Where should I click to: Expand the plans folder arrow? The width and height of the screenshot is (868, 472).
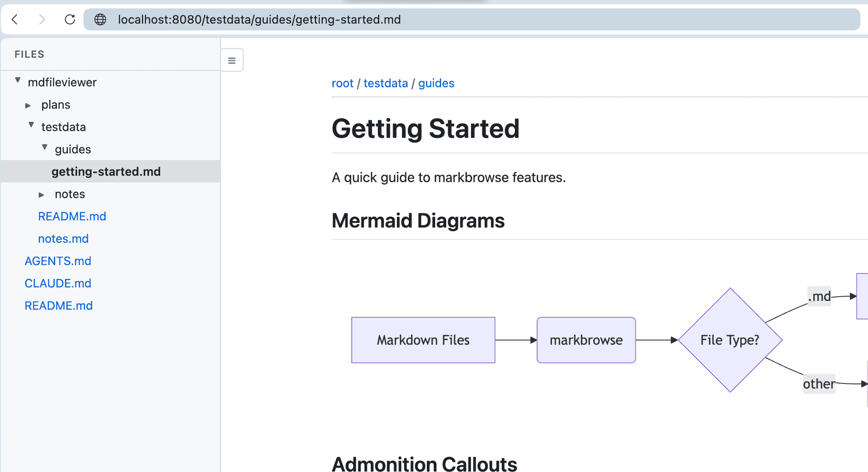coord(28,105)
